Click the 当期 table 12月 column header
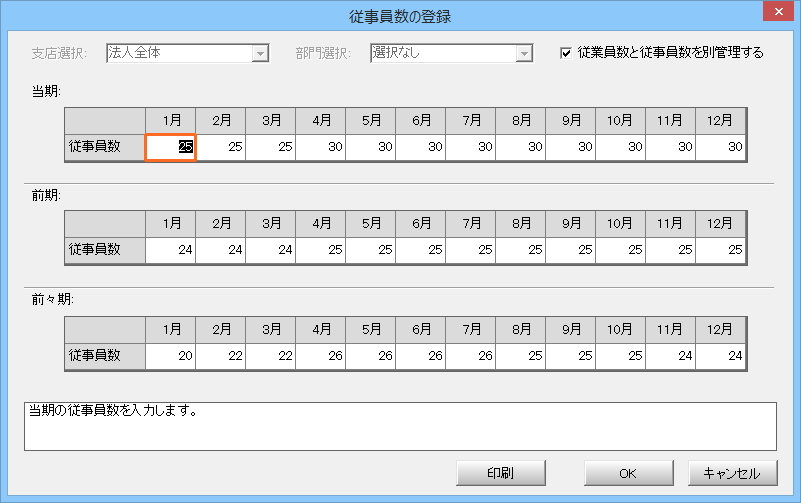 [720, 121]
